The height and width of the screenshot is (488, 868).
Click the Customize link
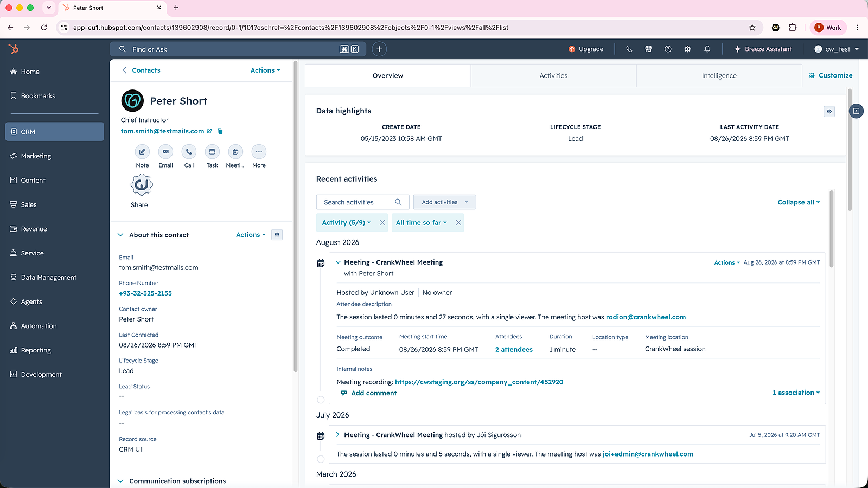click(831, 75)
